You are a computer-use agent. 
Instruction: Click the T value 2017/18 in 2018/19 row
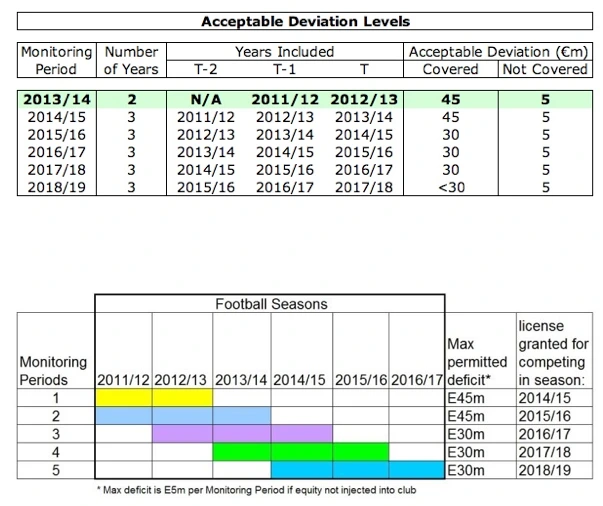click(364, 187)
